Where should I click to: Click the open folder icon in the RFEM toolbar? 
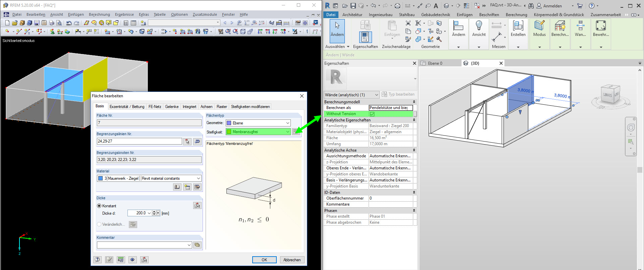click(14, 23)
